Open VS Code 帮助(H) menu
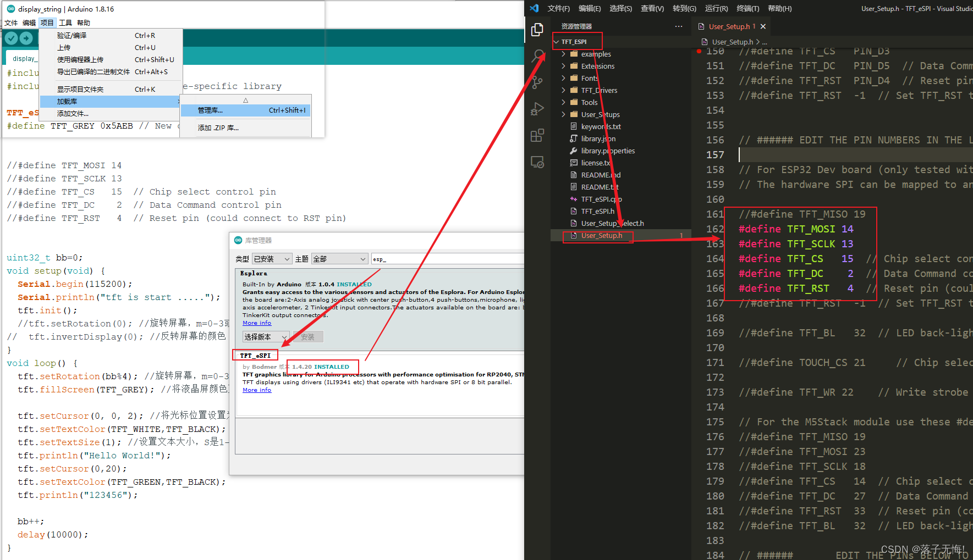This screenshot has width=973, height=560. click(779, 8)
